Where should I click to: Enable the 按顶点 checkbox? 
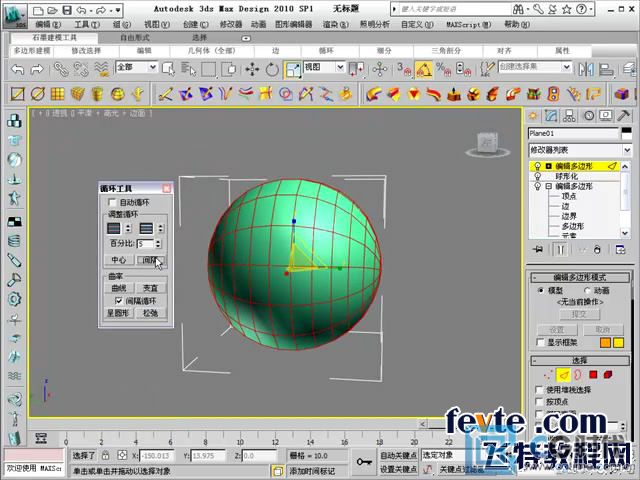(539, 402)
